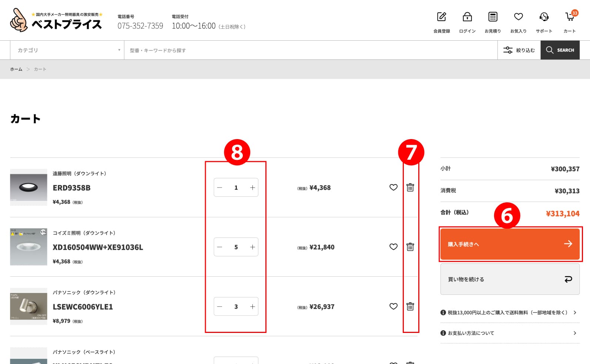Open the 会員登録 member registration icon

(x=442, y=17)
